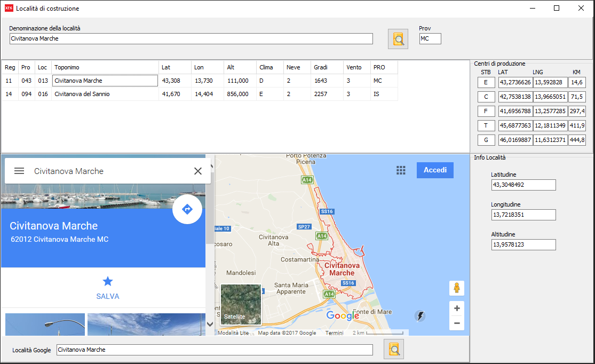Open the Google apps grid icon
This screenshot has height=364, width=595.
(401, 170)
